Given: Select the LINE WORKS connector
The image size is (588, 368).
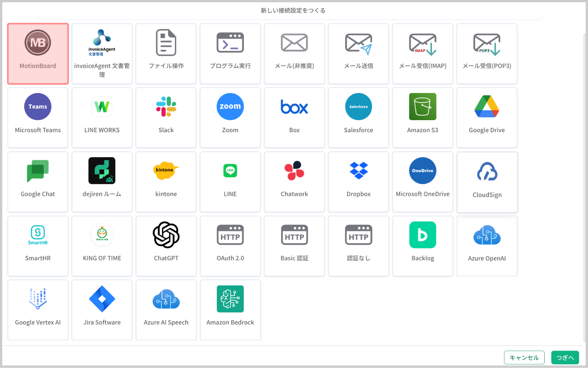Looking at the screenshot, I should pos(102,118).
